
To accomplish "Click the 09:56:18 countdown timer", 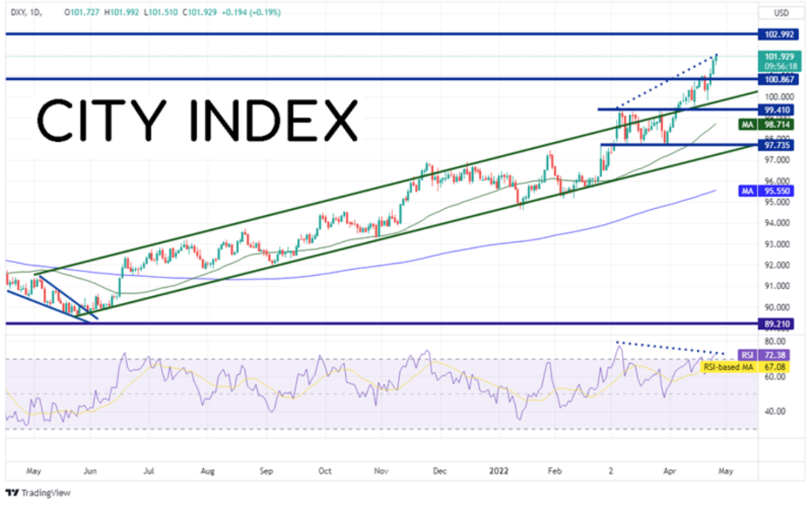I will (781, 66).
